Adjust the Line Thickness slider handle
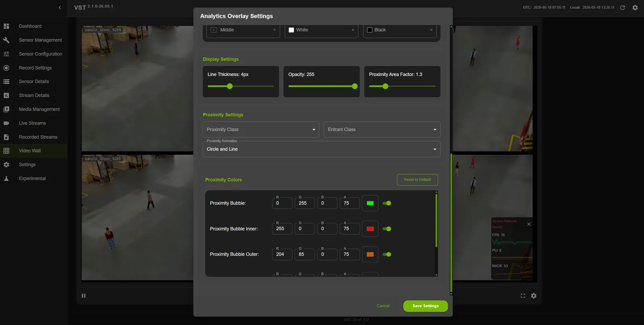644x325 pixels. coord(230,86)
